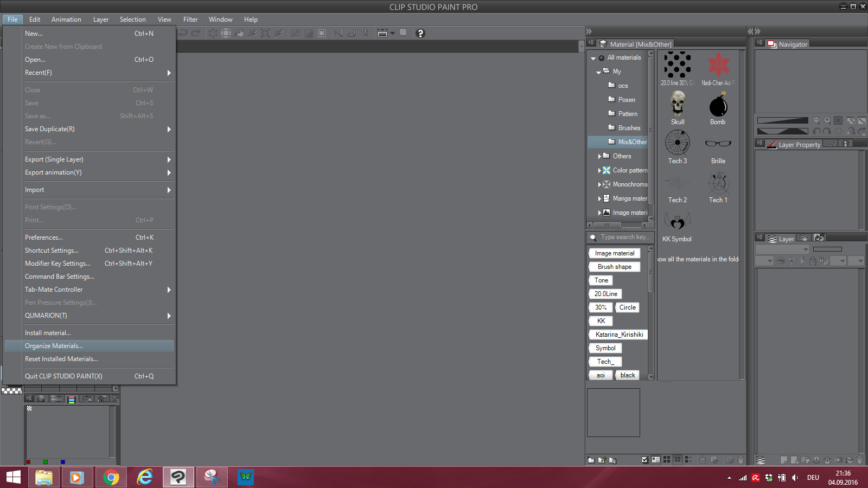The height and width of the screenshot is (488, 868).
Task: Click the delete material trash folder icon
Action: [613, 459]
